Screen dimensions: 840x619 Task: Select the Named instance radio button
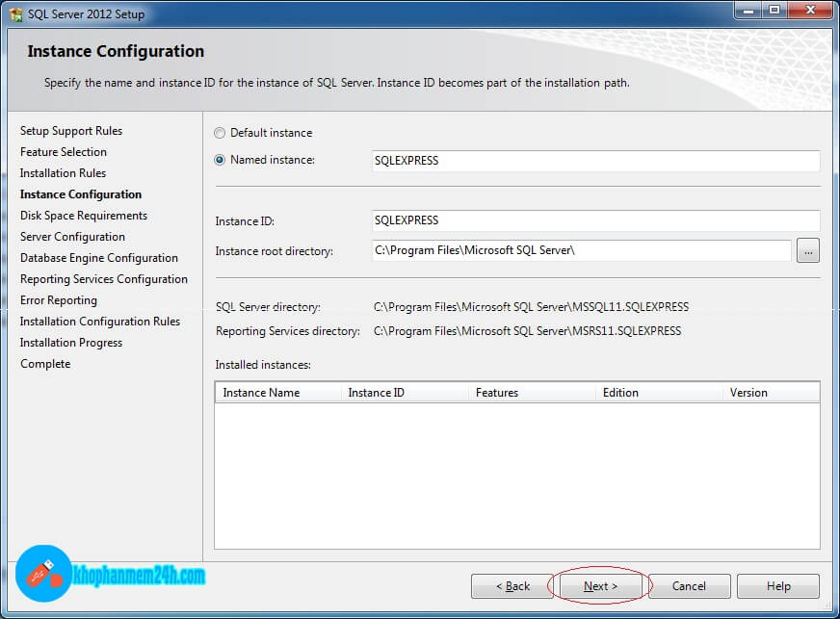point(221,160)
